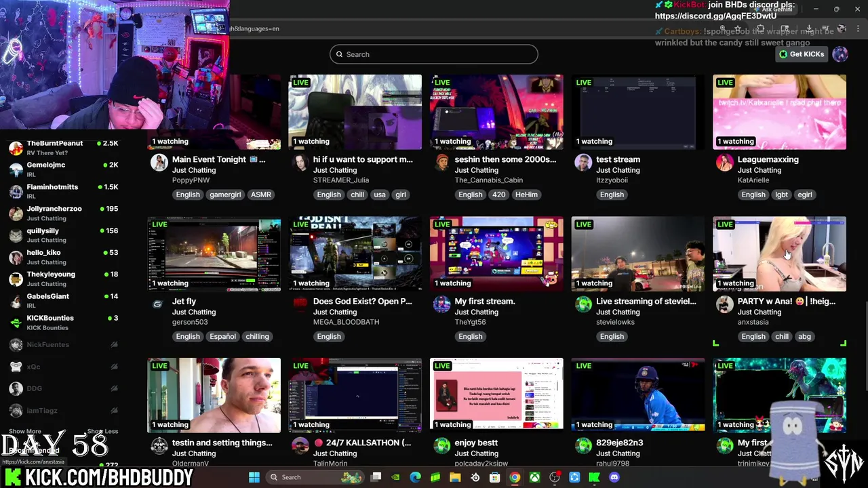This screenshot has width=868, height=488.
Task: Open NVIDIA app from taskbar
Action: click(395, 477)
